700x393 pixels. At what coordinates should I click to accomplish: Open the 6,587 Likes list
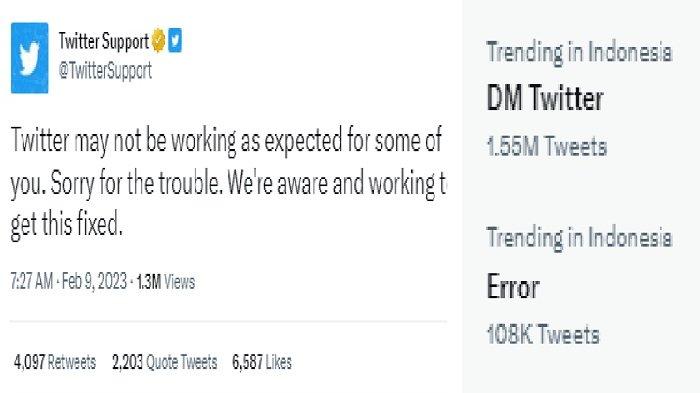(x=262, y=362)
